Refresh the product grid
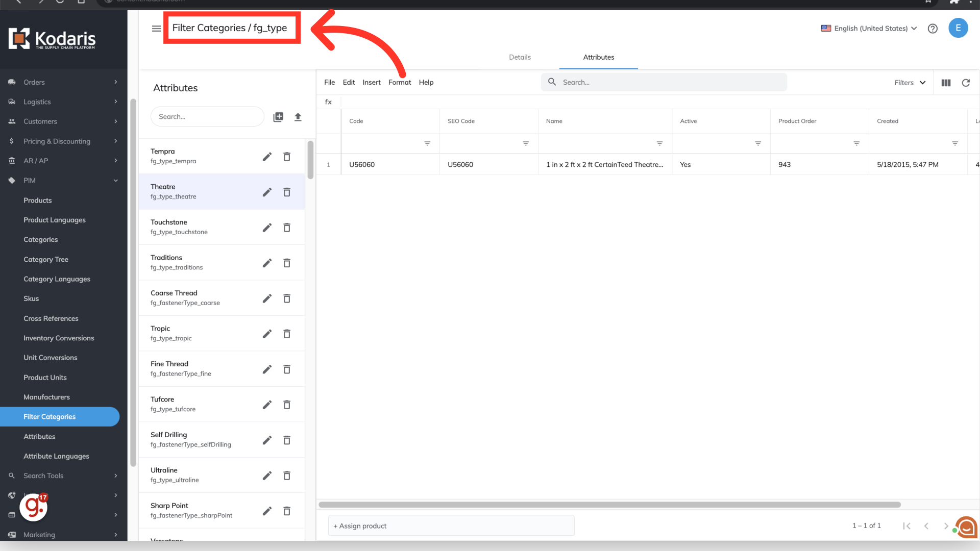 coord(966,83)
